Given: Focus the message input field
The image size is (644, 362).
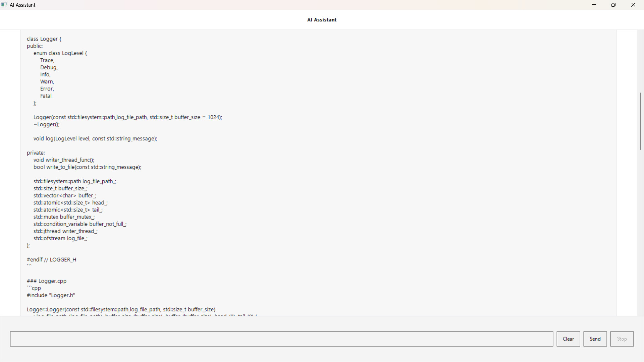Looking at the screenshot, I should tap(281, 339).
